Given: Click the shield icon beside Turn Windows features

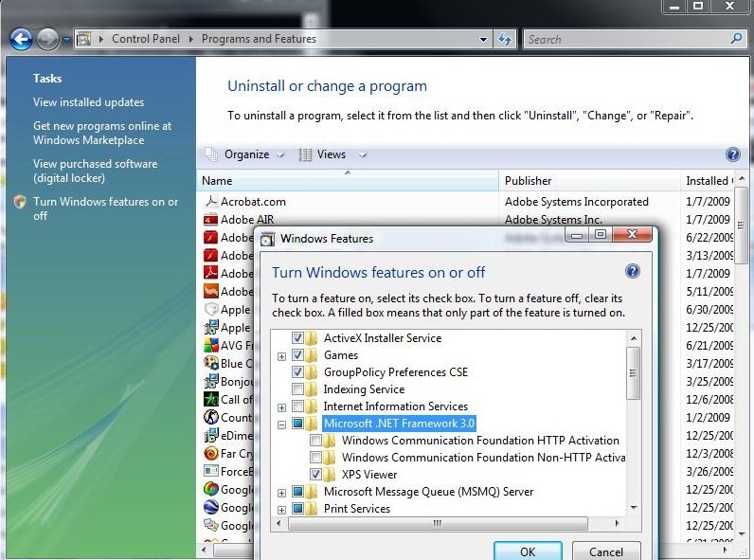Looking at the screenshot, I should [20, 202].
